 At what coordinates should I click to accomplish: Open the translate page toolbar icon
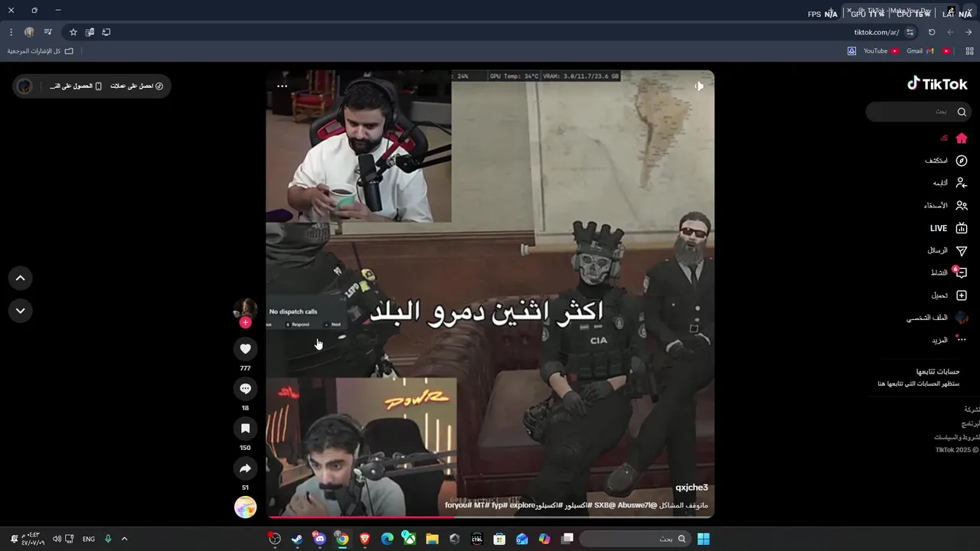(x=90, y=32)
